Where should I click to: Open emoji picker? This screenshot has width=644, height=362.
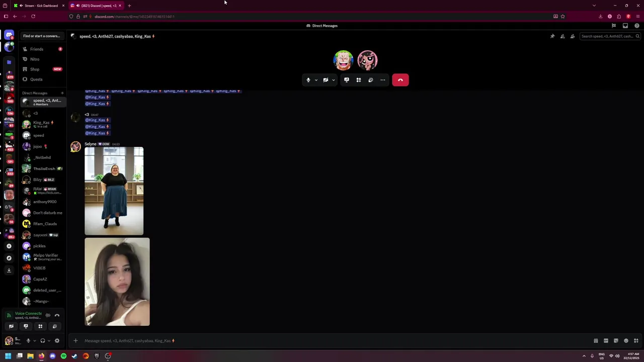tap(626, 341)
